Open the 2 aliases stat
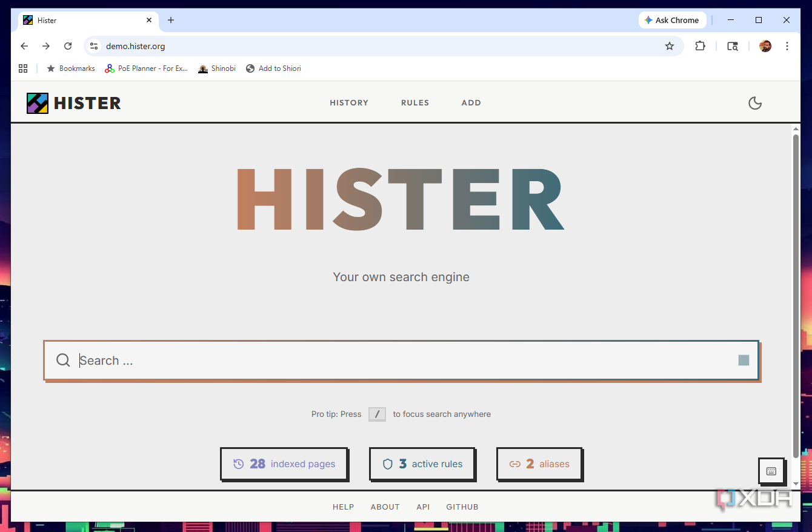812x532 pixels. point(539,464)
